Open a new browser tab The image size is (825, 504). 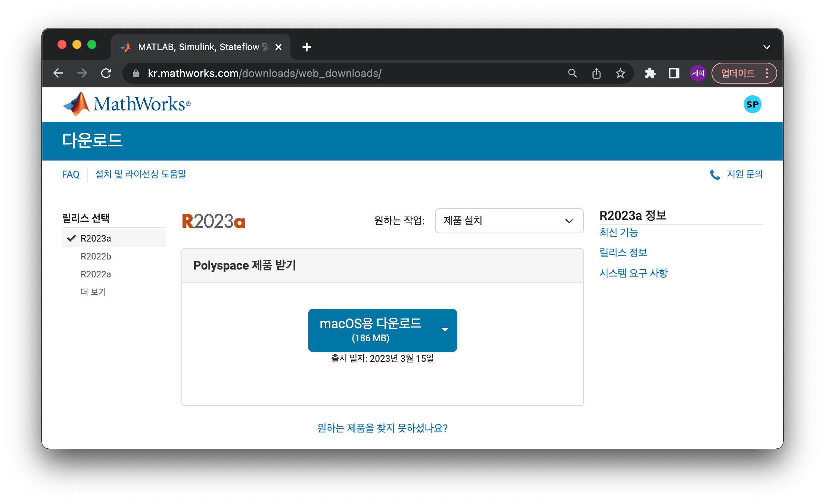306,47
